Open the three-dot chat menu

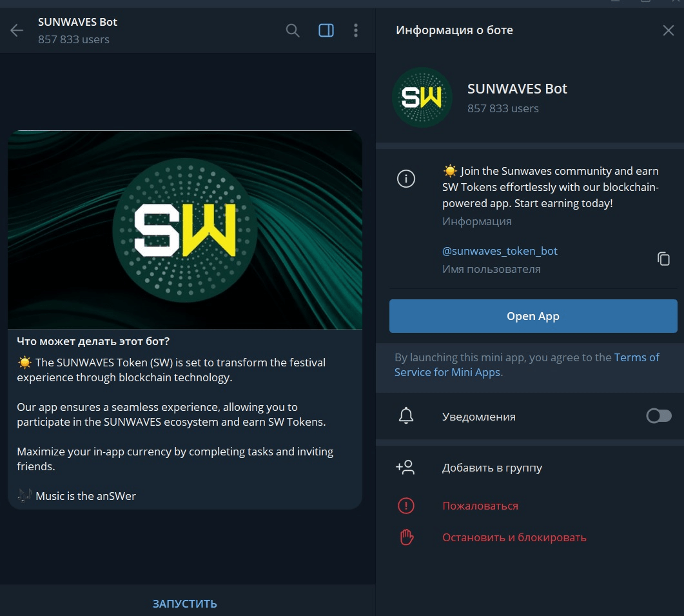pyautogui.click(x=355, y=30)
